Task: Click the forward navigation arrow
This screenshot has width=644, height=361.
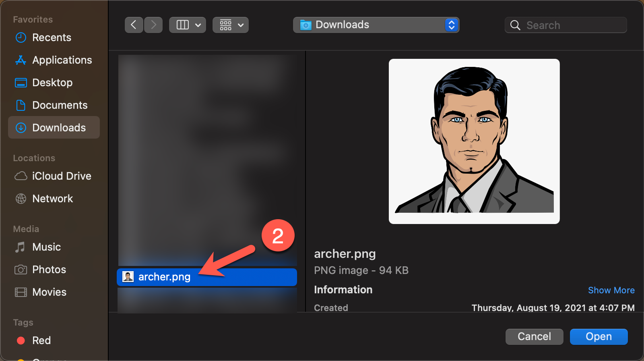Action: point(153,25)
